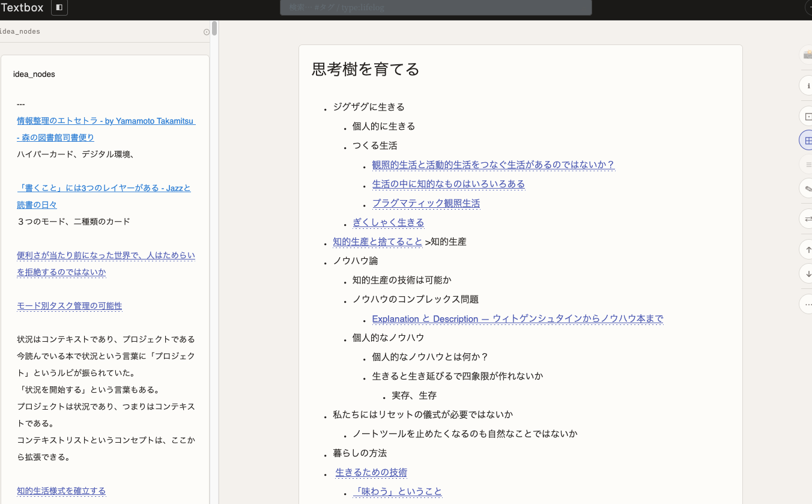The height and width of the screenshot is (504, 812).
Task: Click outline item 個人的に生きる
Action: (384, 126)
